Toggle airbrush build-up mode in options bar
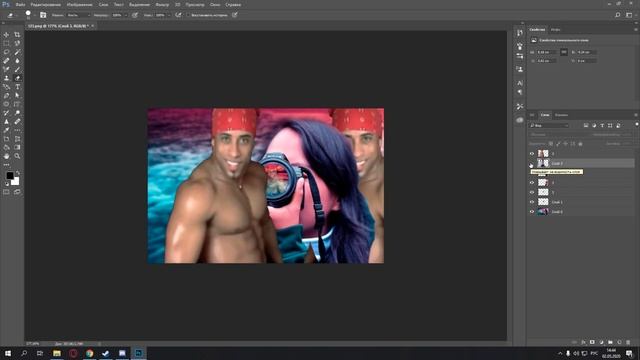Viewport: 640px width, 360px height. (178, 15)
